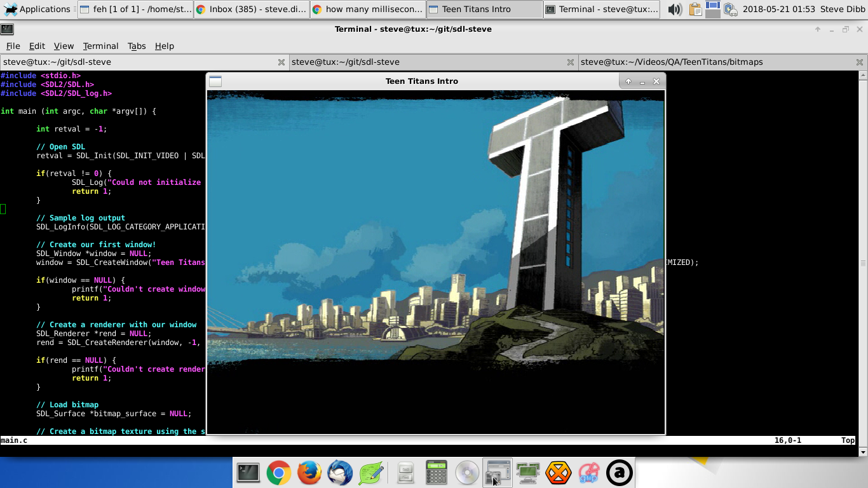Open Thunderbird mail from the dock
Screen dimensions: 868x488
(x=340, y=473)
